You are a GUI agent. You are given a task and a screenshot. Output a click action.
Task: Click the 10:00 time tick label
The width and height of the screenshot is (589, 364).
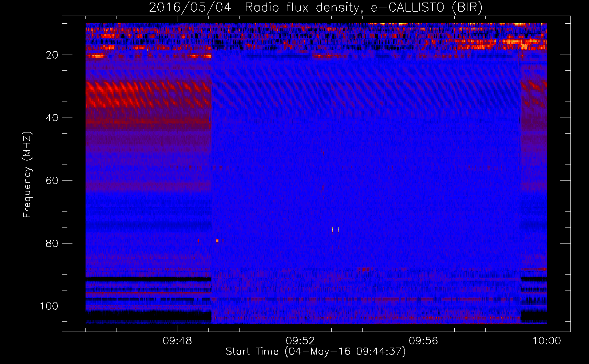point(546,341)
